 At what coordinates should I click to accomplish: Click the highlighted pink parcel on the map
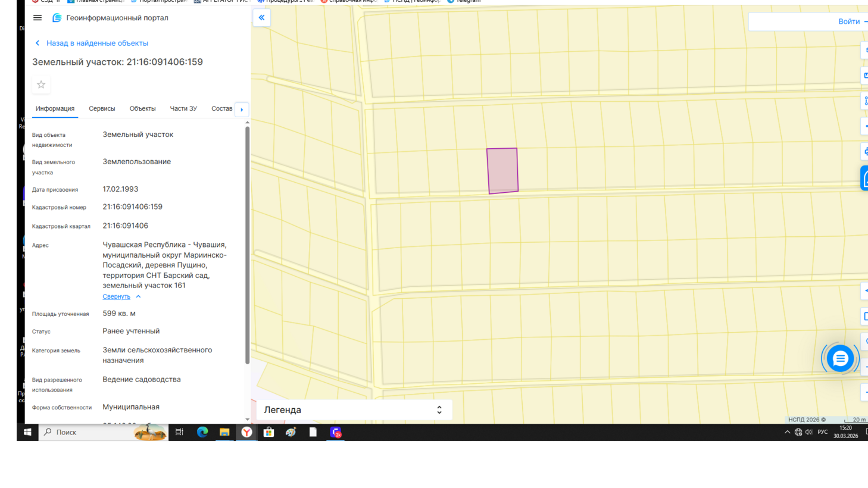click(502, 171)
